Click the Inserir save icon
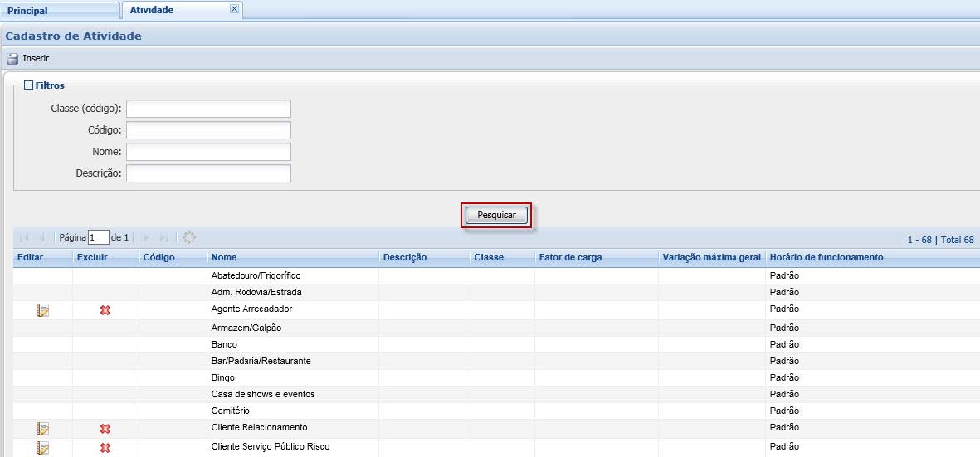Screen dimensions: 980x457 point(12,59)
